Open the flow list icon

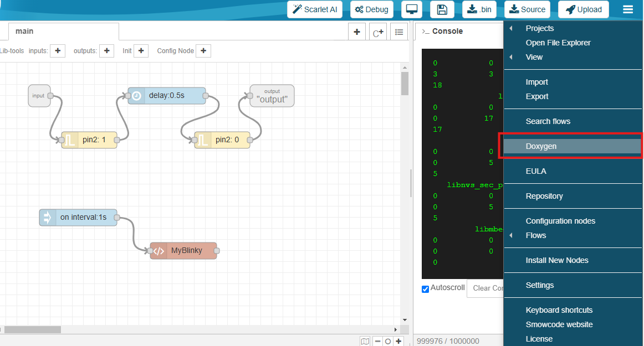pyautogui.click(x=399, y=32)
